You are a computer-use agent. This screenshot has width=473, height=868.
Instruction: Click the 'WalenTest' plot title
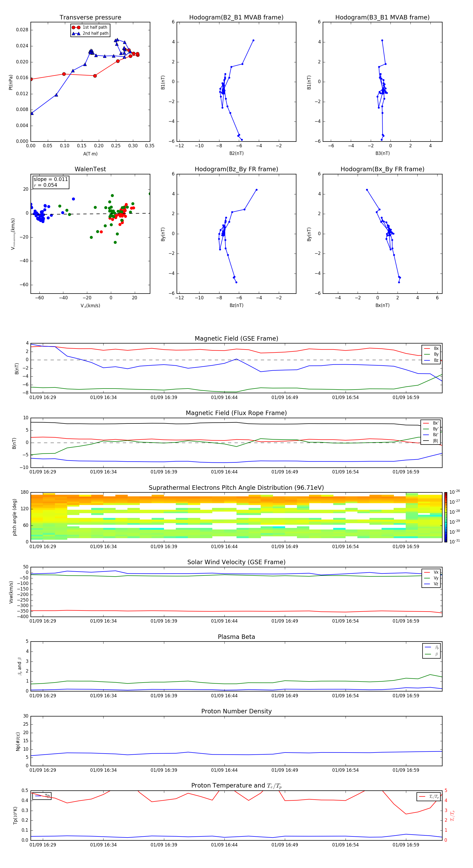point(90,169)
